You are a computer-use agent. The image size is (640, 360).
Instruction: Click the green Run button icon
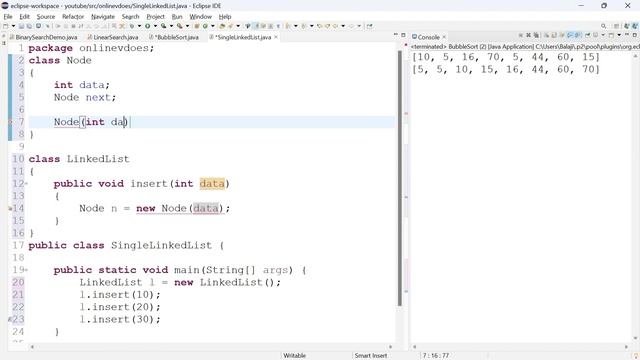148,26
